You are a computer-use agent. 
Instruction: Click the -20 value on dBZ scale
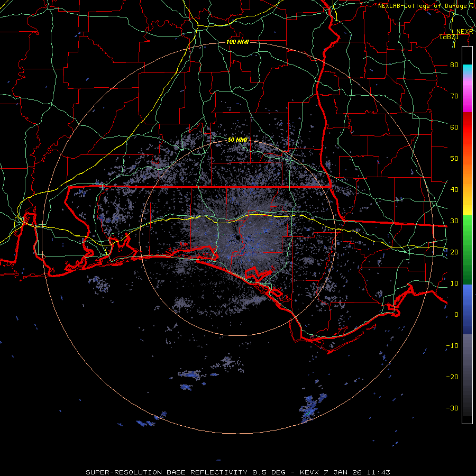point(452,377)
